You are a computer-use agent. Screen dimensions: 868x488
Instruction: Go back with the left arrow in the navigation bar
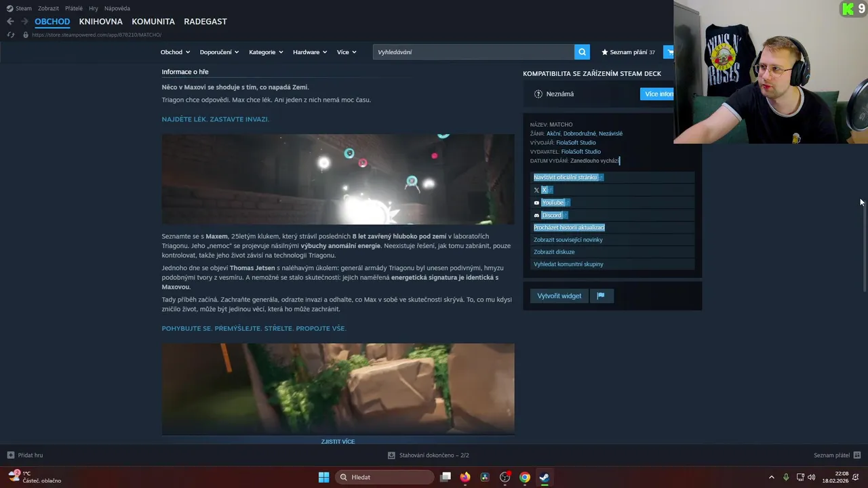[x=10, y=22]
